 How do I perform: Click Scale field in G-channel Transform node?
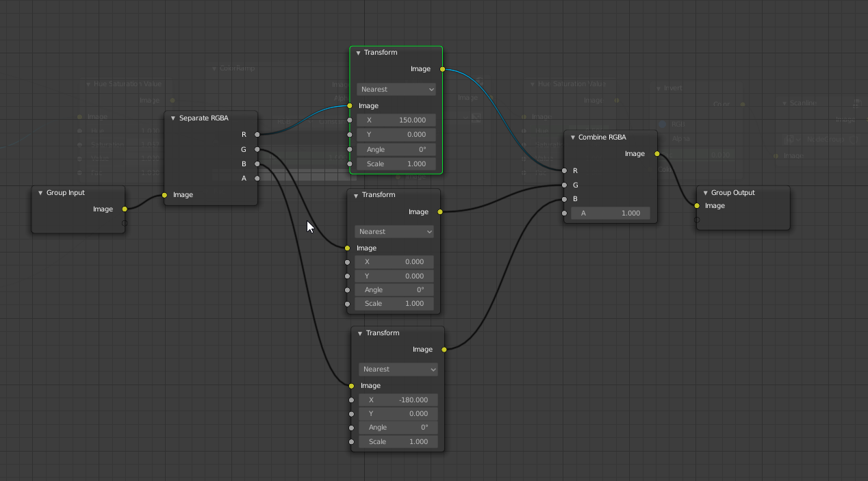(x=394, y=303)
